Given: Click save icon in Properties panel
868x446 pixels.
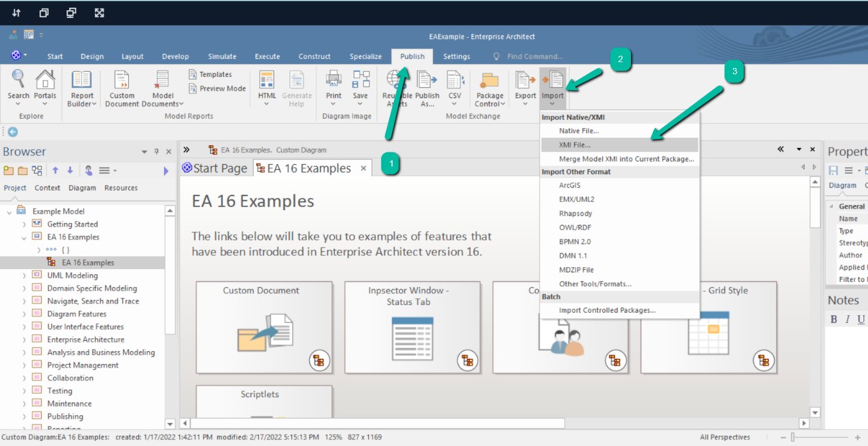Looking at the screenshot, I should pyautogui.click(x=833, y=170).
